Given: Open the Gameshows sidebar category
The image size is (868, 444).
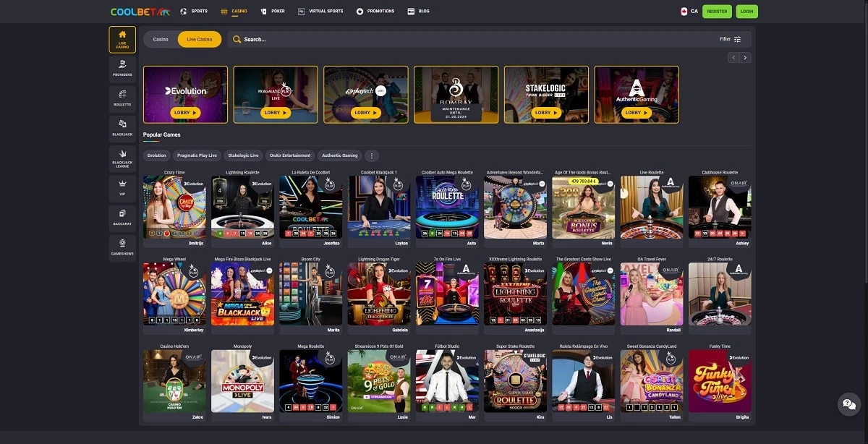Looking at the screenshot, I should (122, 247).
